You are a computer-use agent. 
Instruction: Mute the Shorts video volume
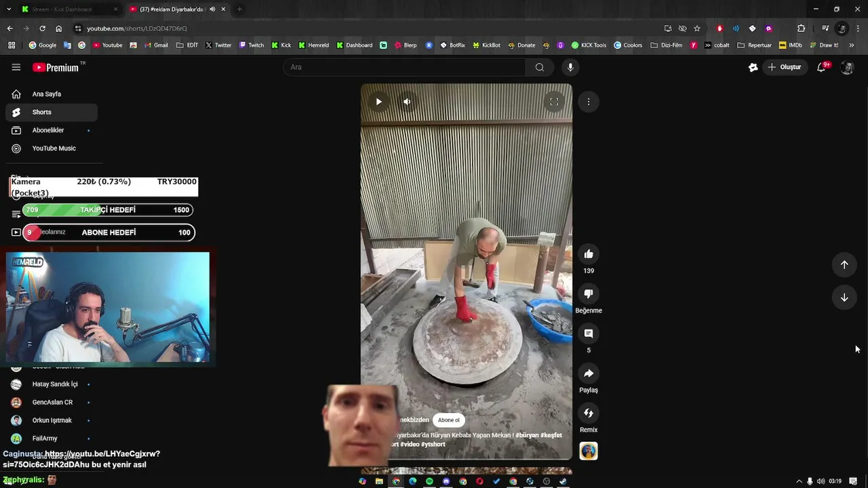point(407,102)
